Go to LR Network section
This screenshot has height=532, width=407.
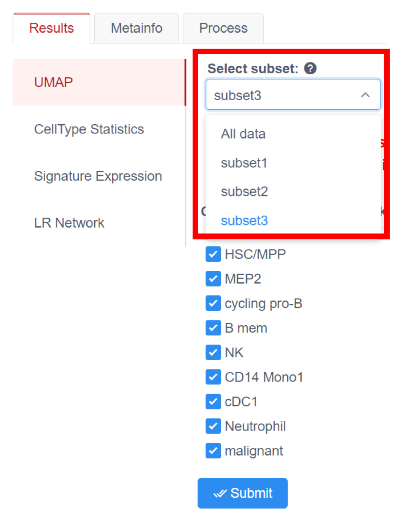click(69, 223)
